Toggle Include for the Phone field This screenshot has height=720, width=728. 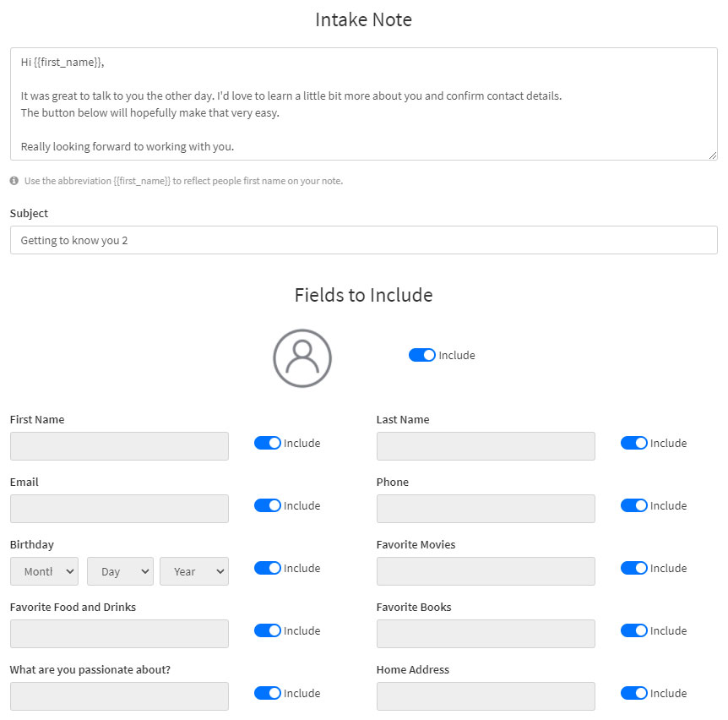click(x=633, y=505)
